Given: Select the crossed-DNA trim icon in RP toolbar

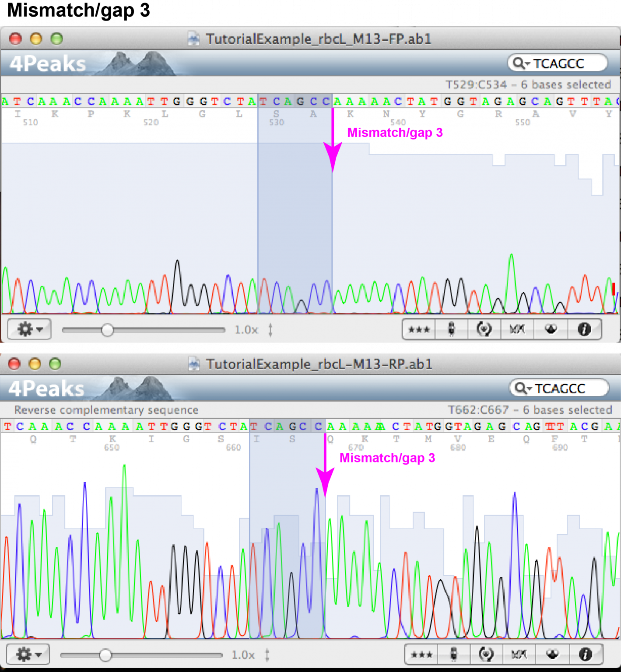Looking at the screenshot, I should [x=519, y=654].
